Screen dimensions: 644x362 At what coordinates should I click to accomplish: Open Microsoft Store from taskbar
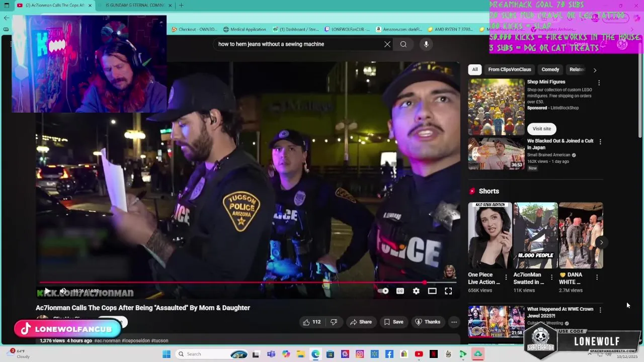click(330, 354)
